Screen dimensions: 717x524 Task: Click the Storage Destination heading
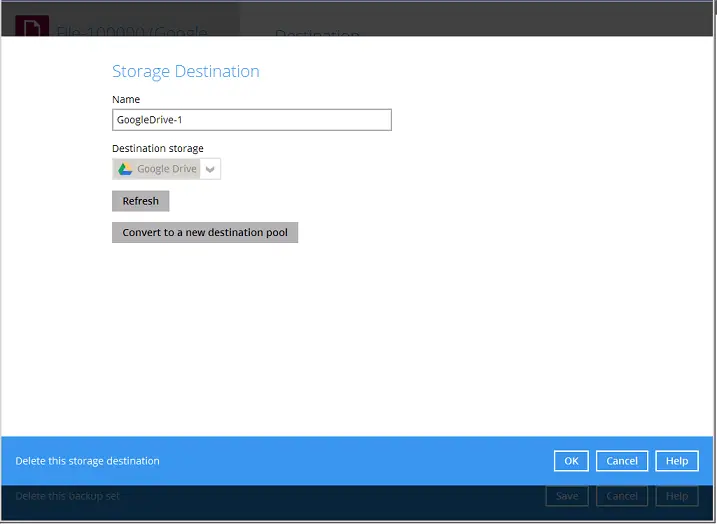(x=186, y=72)
